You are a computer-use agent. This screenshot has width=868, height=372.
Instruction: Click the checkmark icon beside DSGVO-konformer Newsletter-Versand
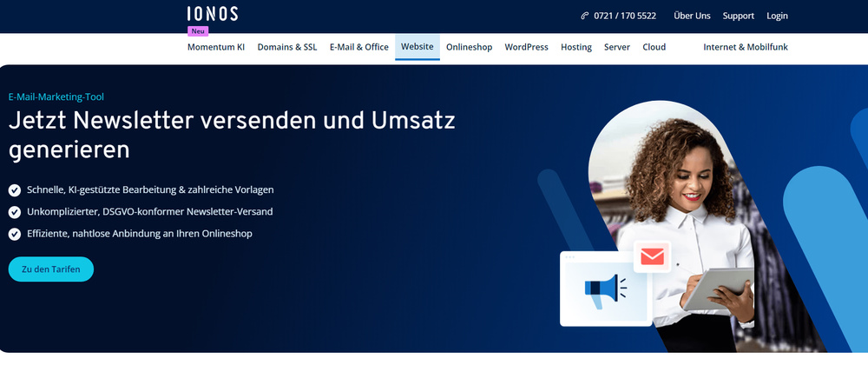(15, 211)
